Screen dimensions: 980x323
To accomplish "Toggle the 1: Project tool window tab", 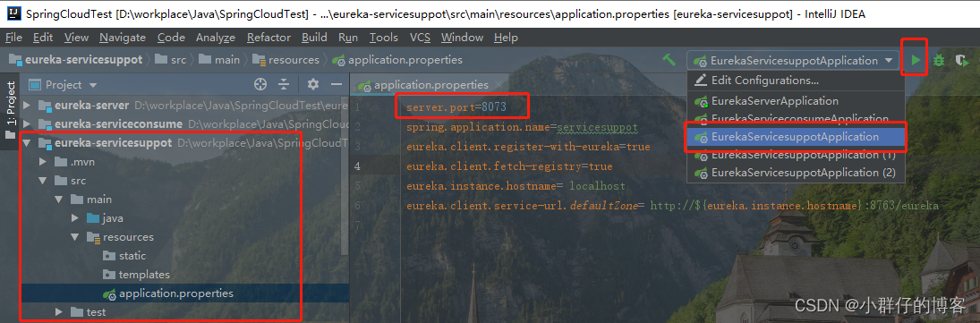I will tap(10, 110).
